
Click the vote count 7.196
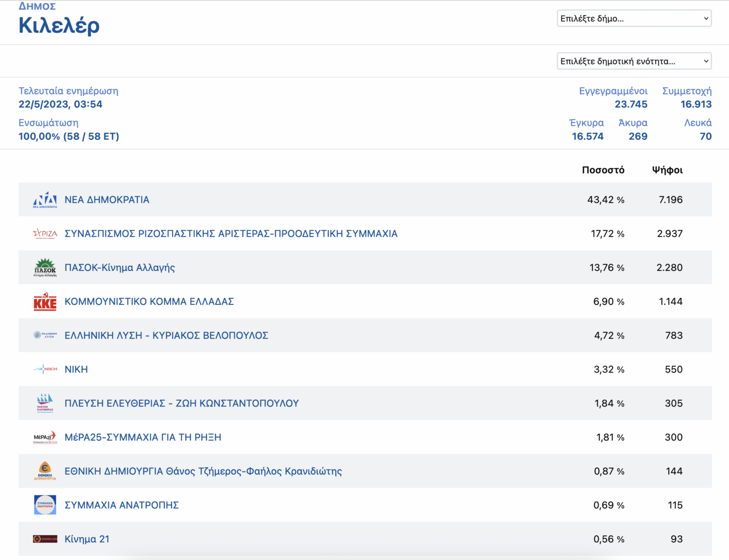tap(671, 200)
